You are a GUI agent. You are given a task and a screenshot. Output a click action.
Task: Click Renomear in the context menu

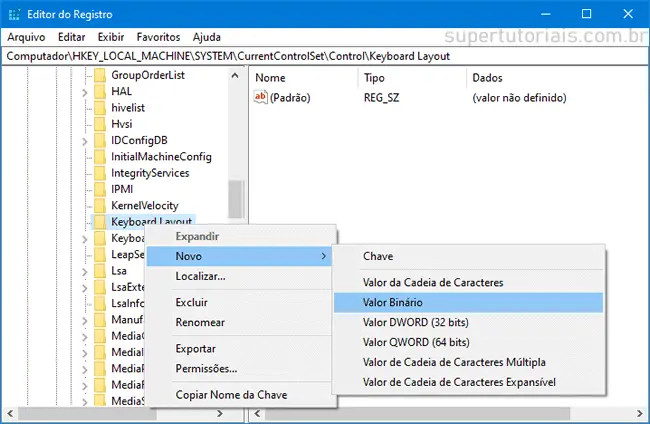[x=200, y=322]
